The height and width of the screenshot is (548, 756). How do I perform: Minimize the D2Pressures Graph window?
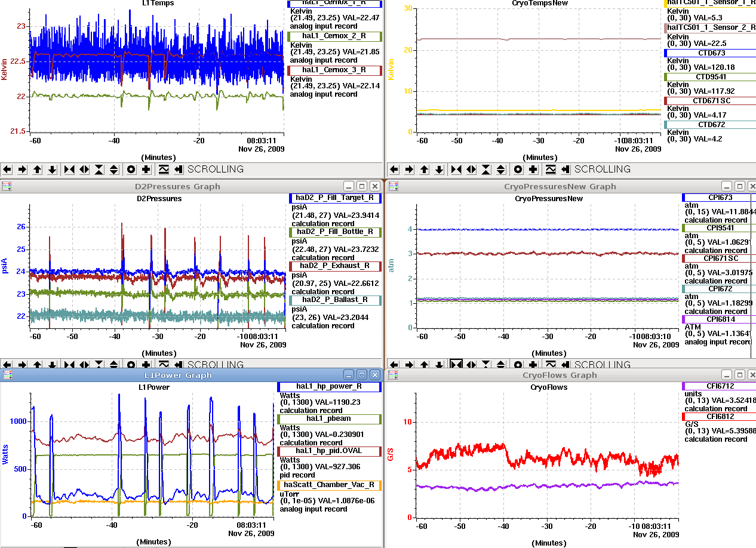pyautogui.click(x=349, y=186)
